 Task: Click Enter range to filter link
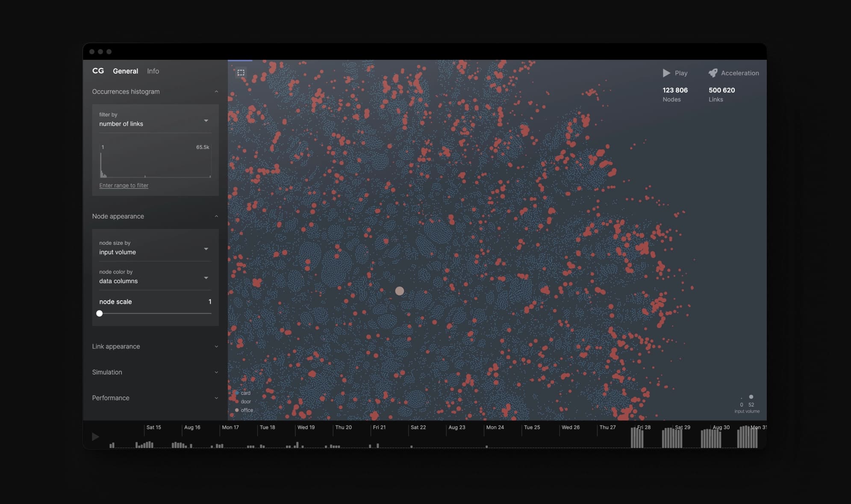[124, 185]
